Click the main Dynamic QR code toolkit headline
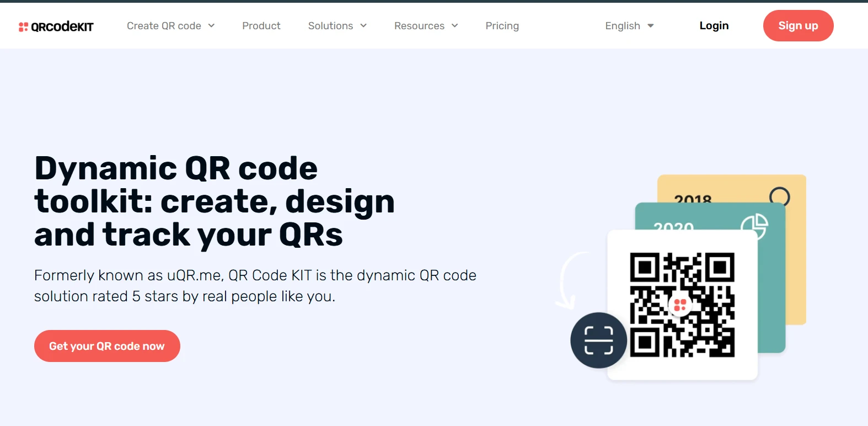The width and height of the screenshot is (868, 426). pyautogui.click(x=214, y=201)
